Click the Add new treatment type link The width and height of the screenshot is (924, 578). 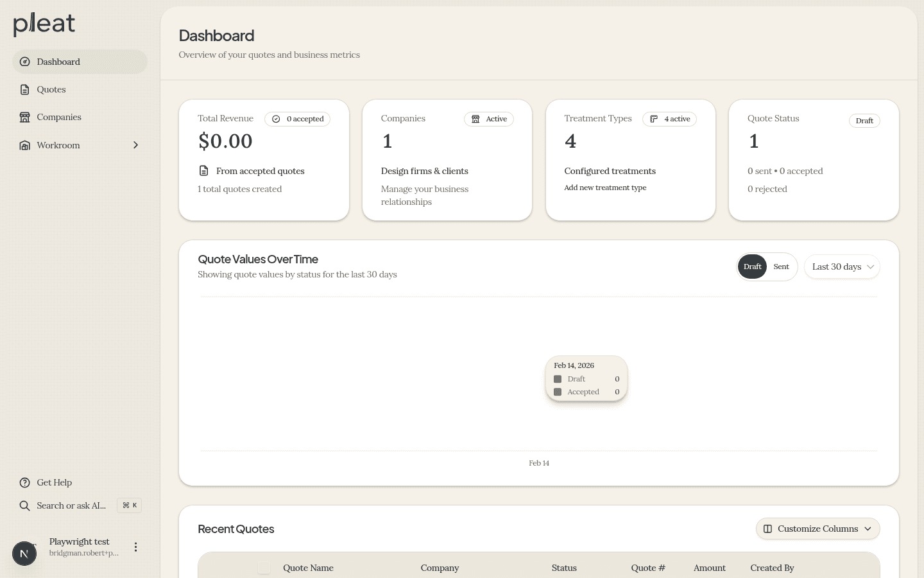(x=605, y=188)
